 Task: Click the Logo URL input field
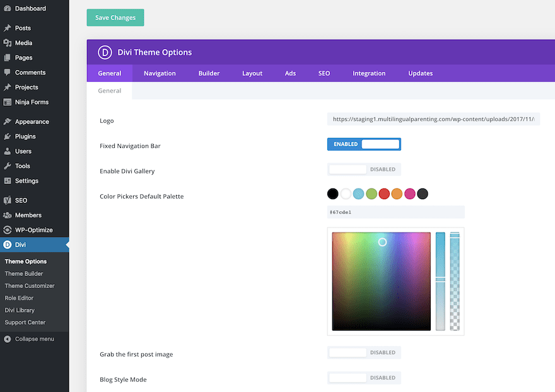[x=434, y=119]
